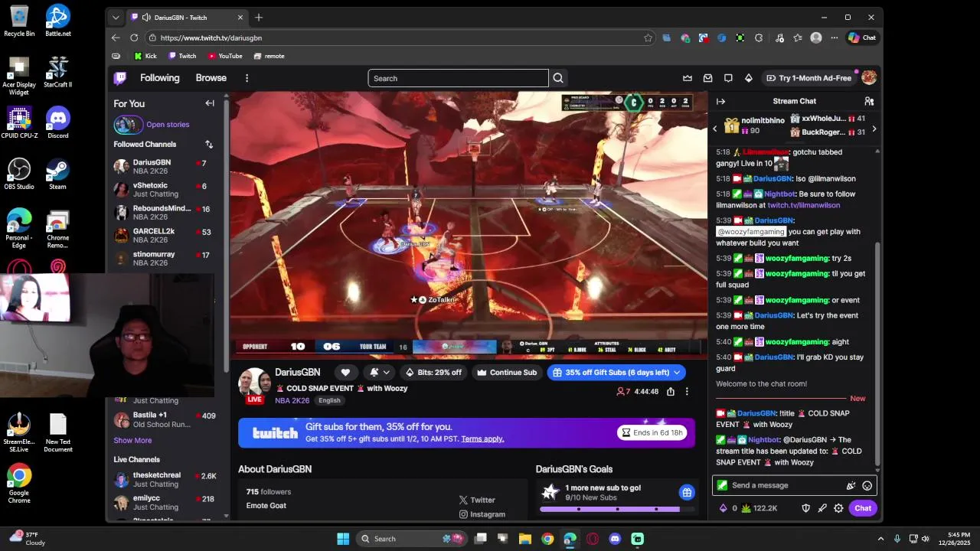This screenshot has width=980, height=551.
Task: Open the Terms apply link
Action: click(482, 439)
